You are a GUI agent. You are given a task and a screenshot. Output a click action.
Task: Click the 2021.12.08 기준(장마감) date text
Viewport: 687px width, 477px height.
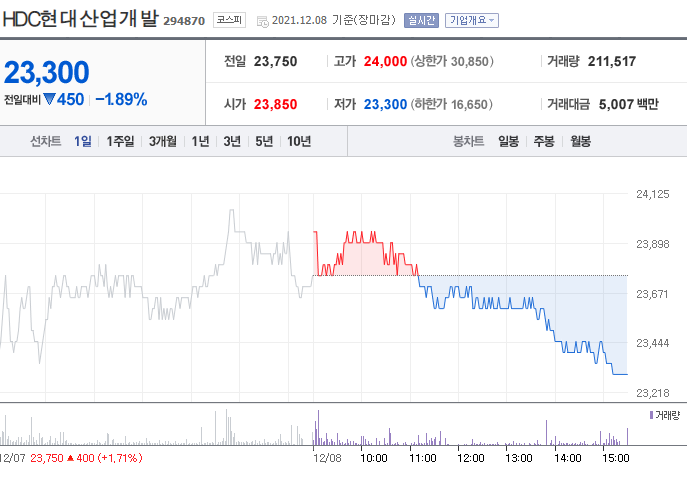point(333,20)
